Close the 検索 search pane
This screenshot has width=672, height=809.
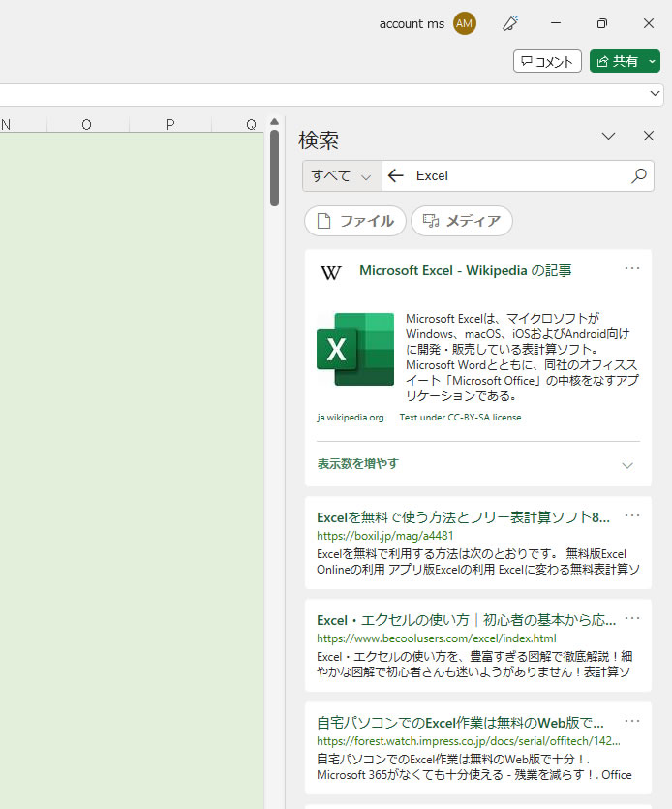[649, 136]
